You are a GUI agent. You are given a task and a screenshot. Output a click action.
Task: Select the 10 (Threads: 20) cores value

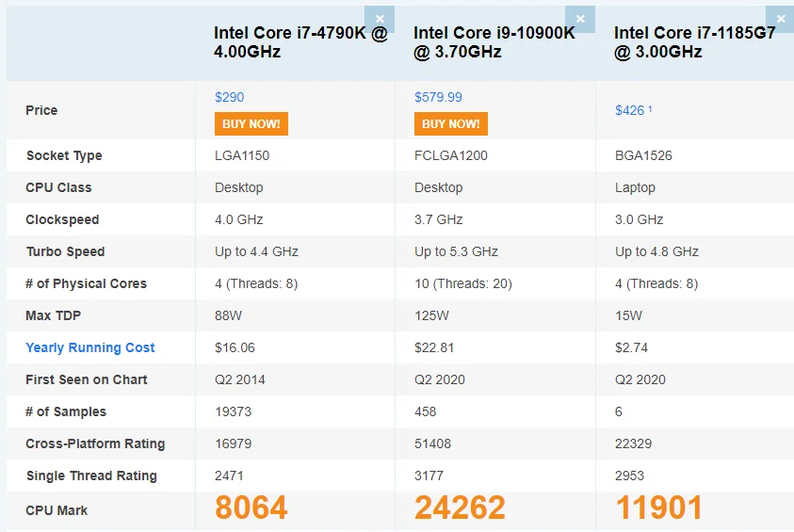(x=463, y=283)
